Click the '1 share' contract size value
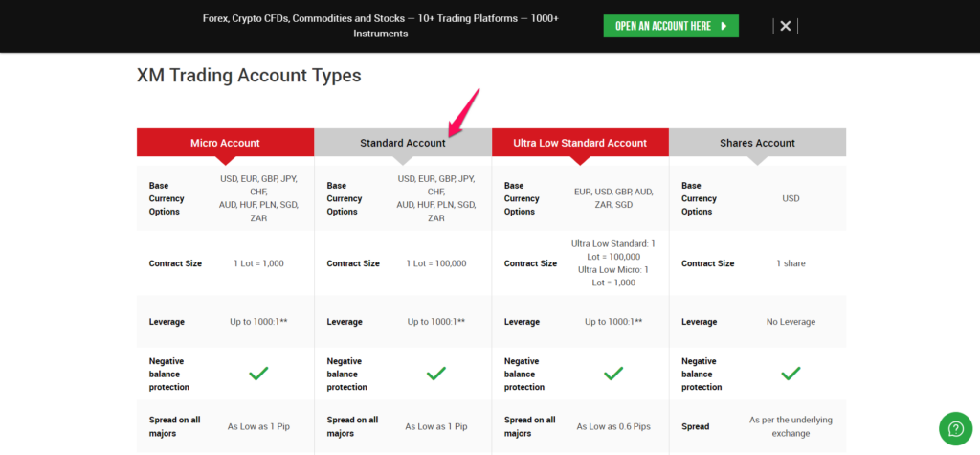Image resolution: width=980 pixels, height=455 pixels. [x=791, y=263]
